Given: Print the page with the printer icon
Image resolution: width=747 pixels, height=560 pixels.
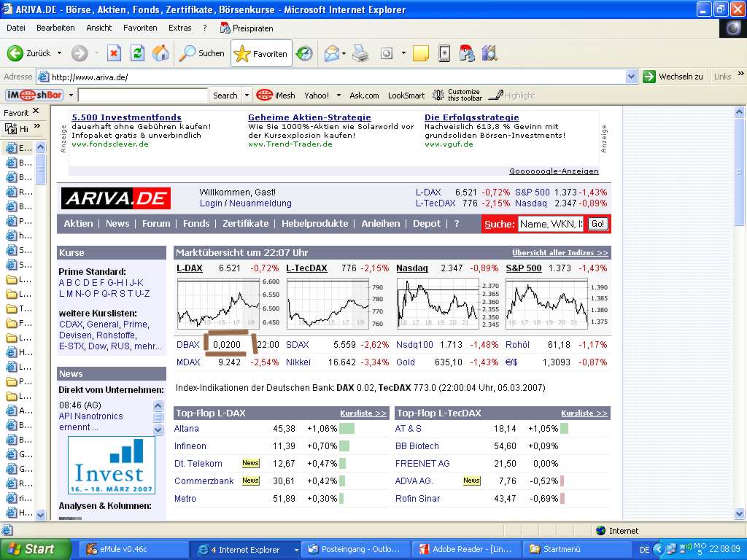Looking at the screenshot, I should point(360,53).
